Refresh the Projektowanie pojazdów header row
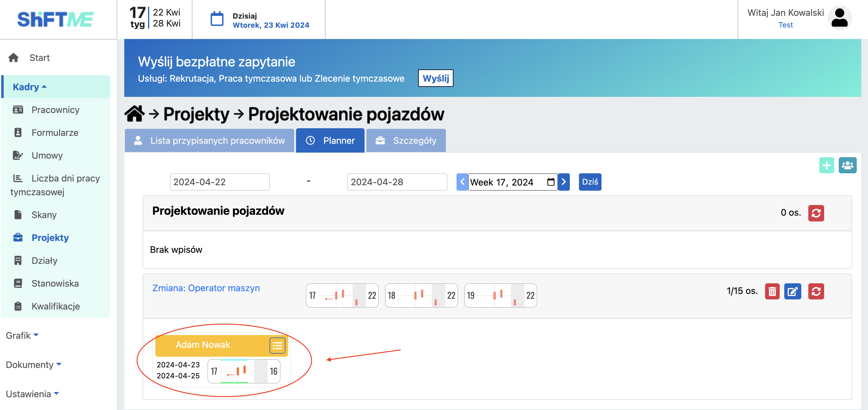 point(816,213)
